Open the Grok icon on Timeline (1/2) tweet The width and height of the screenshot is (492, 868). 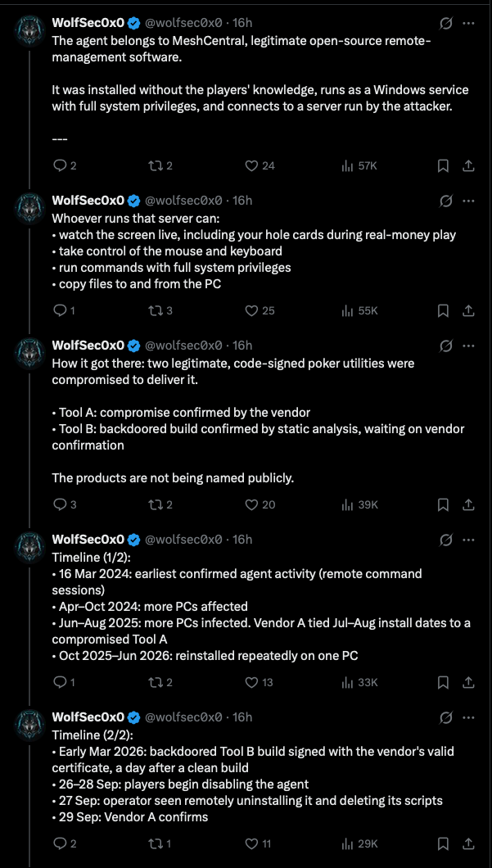pyautogui.click(x=445, y=540)
